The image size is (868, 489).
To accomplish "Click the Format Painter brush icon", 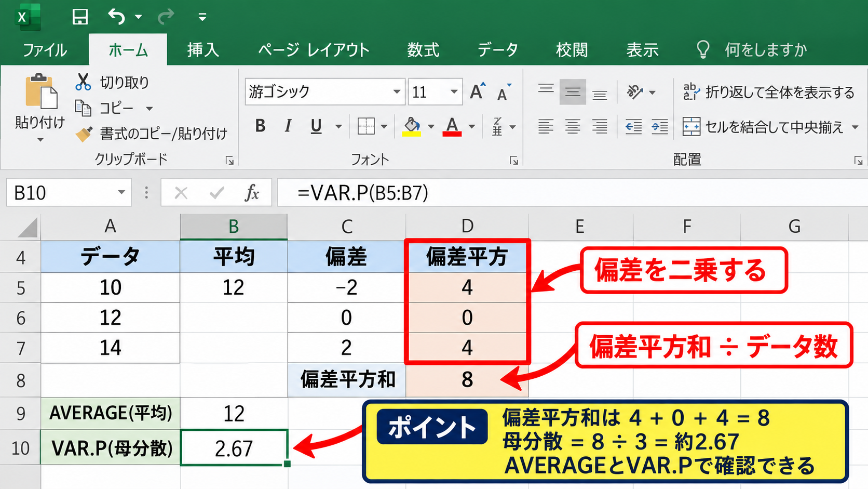I will tap(84, 134).
